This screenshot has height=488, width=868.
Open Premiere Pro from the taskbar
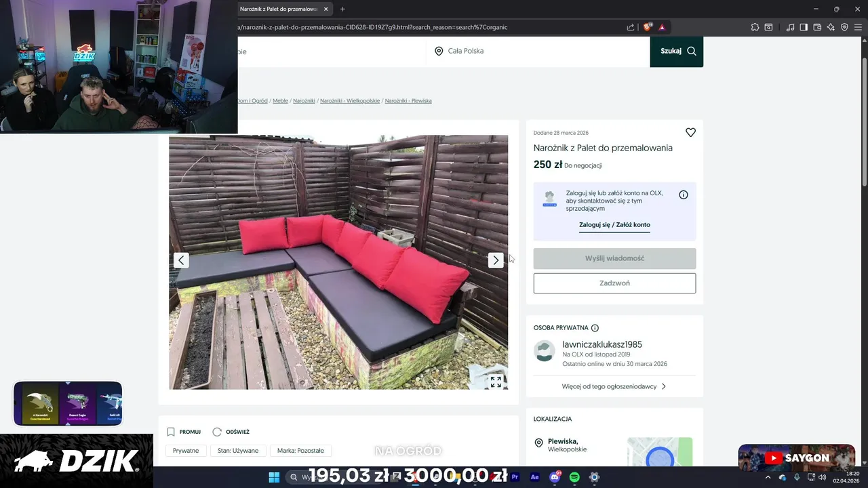point(515,477)
